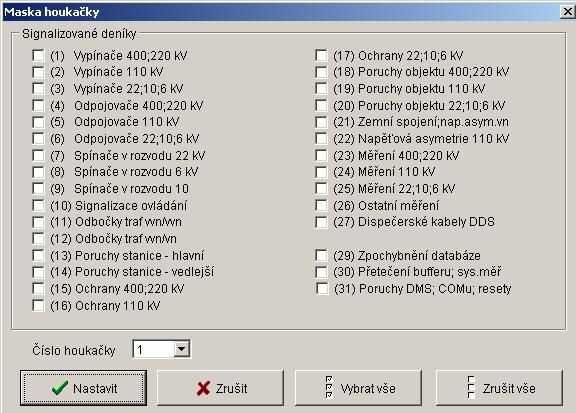Tick (22) Napěťová asymetrie 110 kV
This screenshot has height=413, width=576.
coord(321,139)
